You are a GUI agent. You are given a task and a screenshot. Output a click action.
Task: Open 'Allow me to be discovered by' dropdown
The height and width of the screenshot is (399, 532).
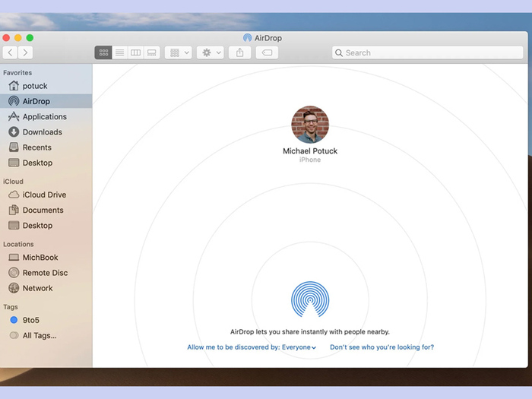tap(252, 347)
